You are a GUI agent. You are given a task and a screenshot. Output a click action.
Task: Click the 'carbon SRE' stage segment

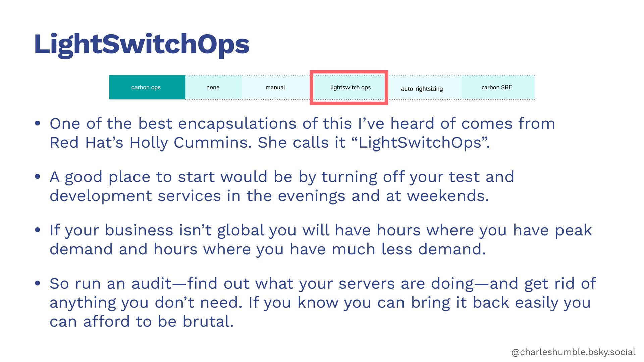[x=497, y=87]
